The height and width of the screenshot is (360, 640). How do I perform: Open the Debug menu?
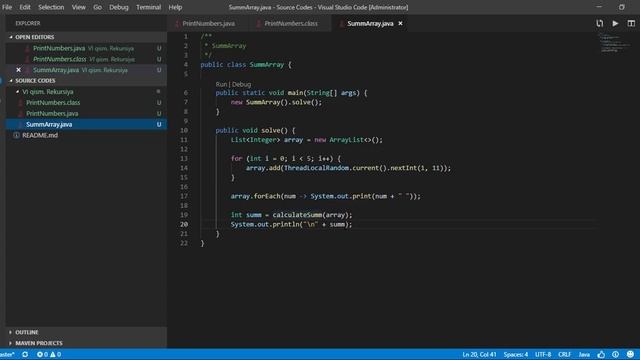point(119,7)
